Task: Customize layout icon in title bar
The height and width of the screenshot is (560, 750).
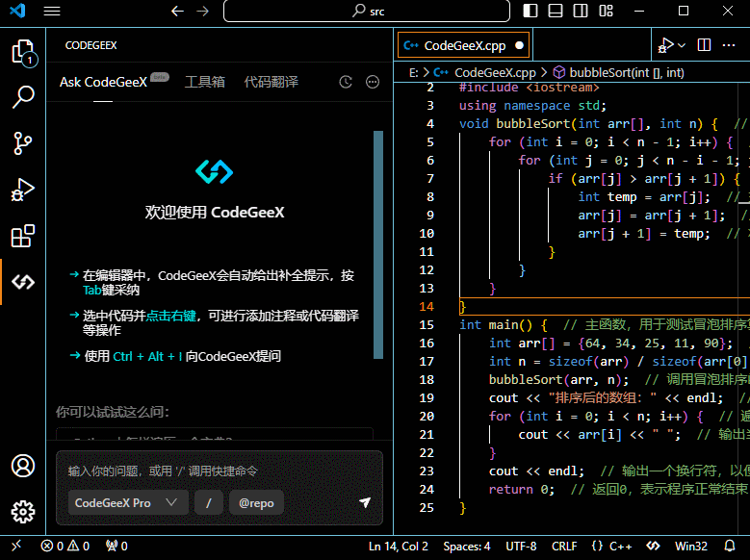Action: click(606, 11)
